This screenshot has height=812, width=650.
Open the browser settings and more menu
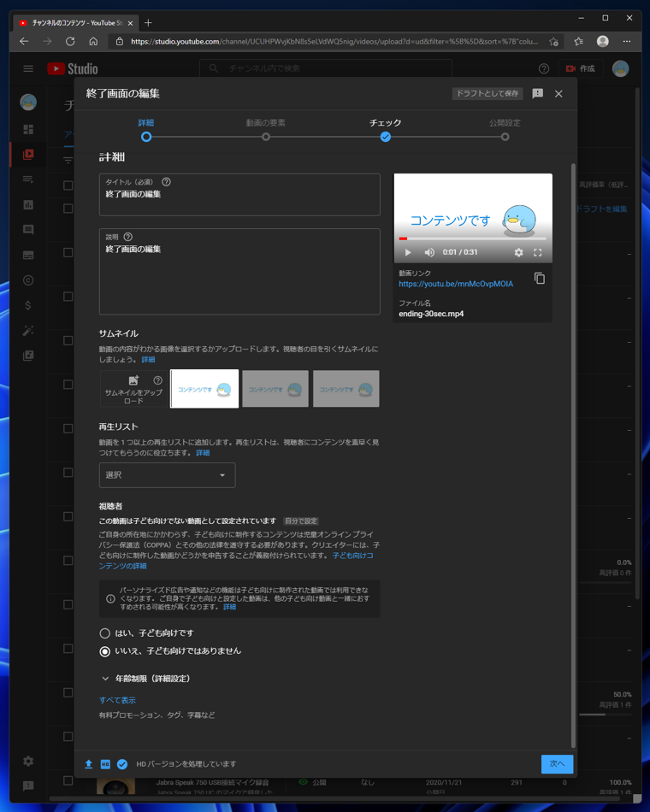pyautogui.click(x=627, y=41)
